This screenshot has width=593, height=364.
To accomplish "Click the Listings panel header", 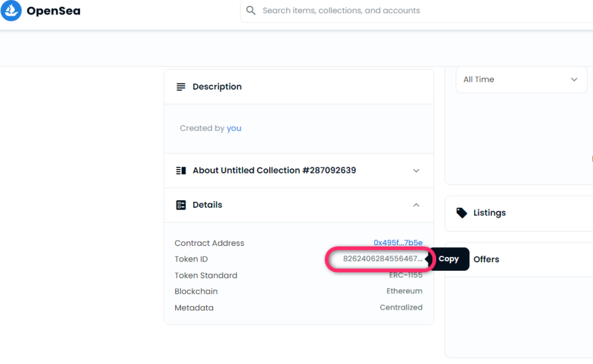I will [x=489, y=213].
